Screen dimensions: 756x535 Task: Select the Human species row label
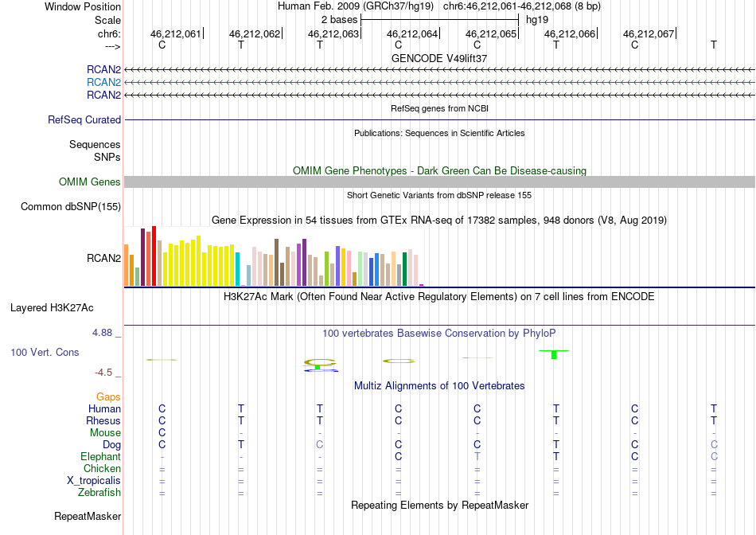click(104, 408)
